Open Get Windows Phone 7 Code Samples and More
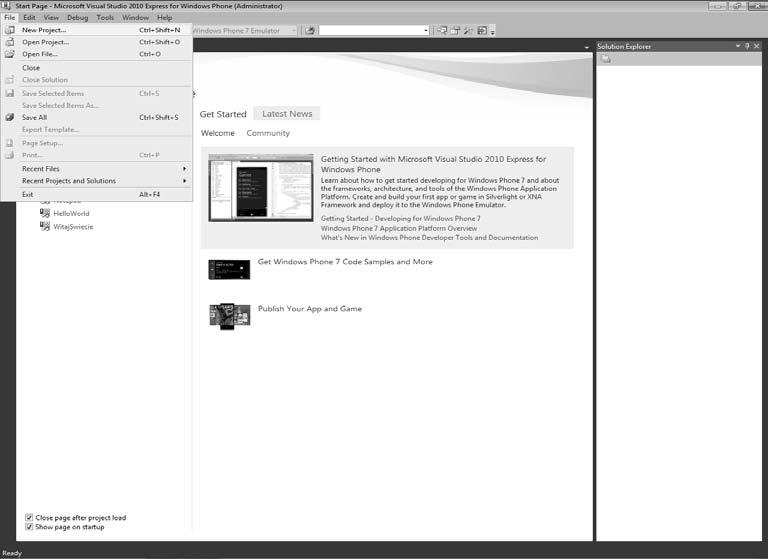This screenshot has width=768, height=559. click(x=345, y=262)
